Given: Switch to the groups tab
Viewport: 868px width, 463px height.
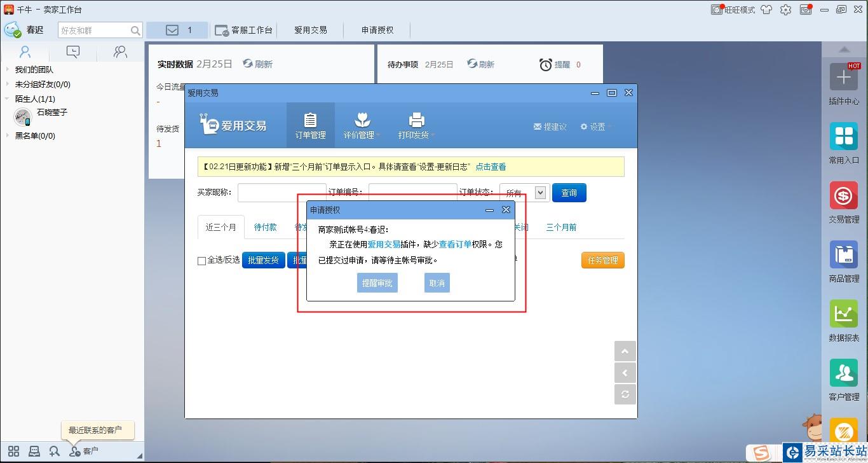Looking at the screenshot, I should (x=120, y=52).
